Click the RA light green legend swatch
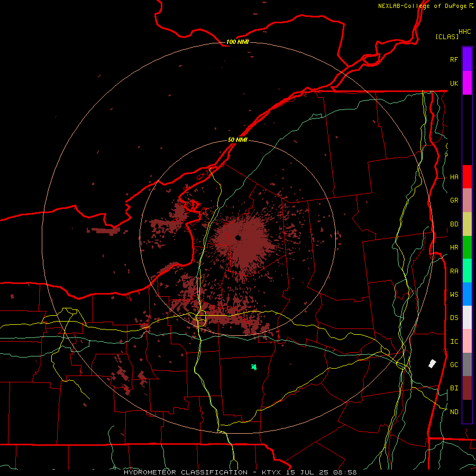The width and height of the screenshot is (476, 476). point(467,271)
